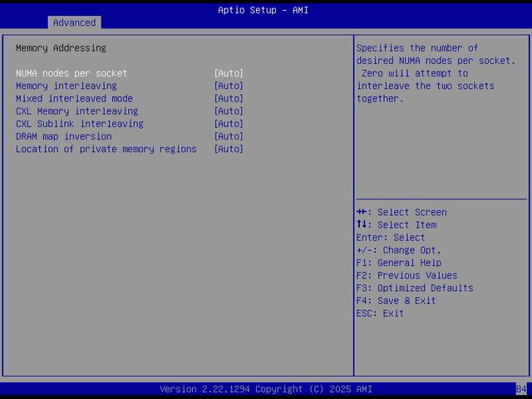The width and height of the screenshot is (532, 399).
Task: Select the Advanced tab
Action: click(x=74, y=22)
